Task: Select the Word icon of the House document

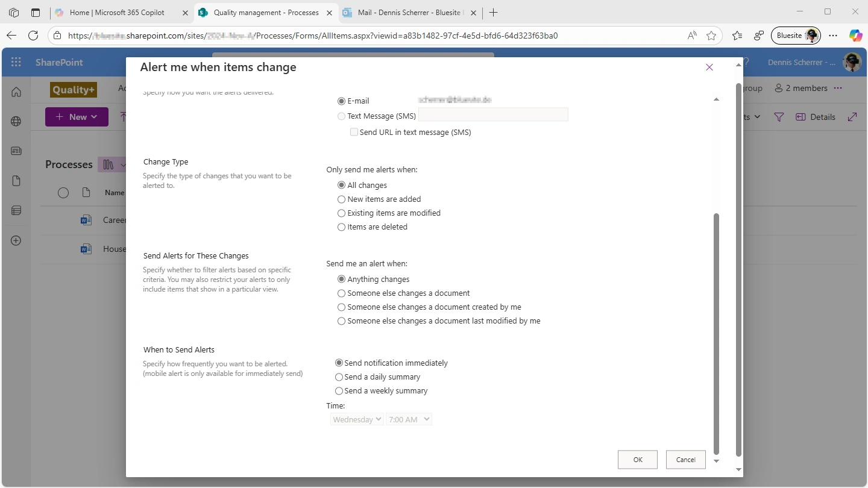Action: pos(86,249)
